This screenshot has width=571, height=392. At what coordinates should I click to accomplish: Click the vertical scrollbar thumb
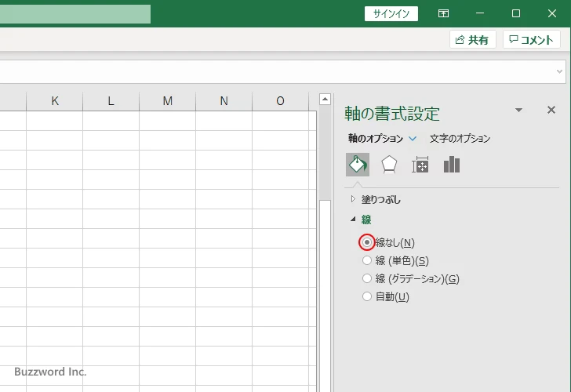(325, 295)
